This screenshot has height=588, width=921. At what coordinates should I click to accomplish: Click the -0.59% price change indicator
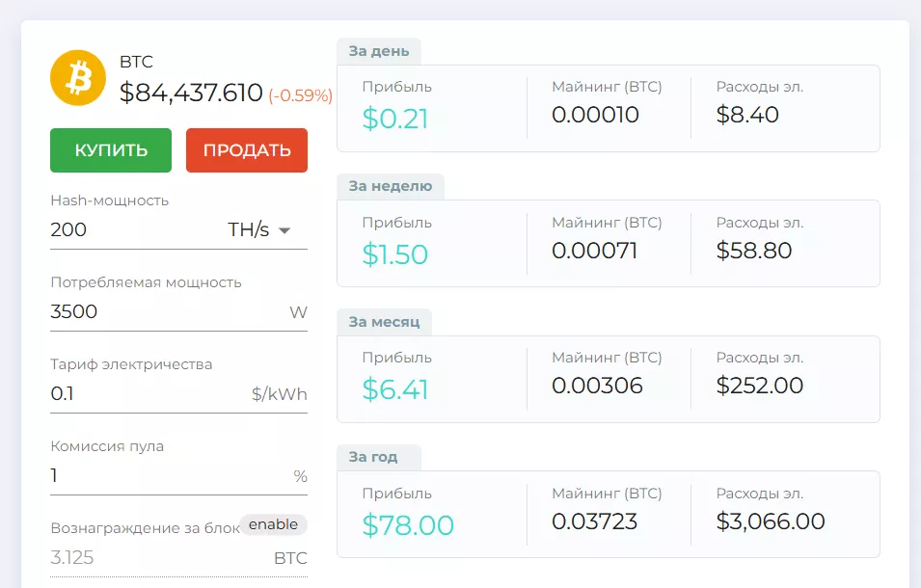300,95
